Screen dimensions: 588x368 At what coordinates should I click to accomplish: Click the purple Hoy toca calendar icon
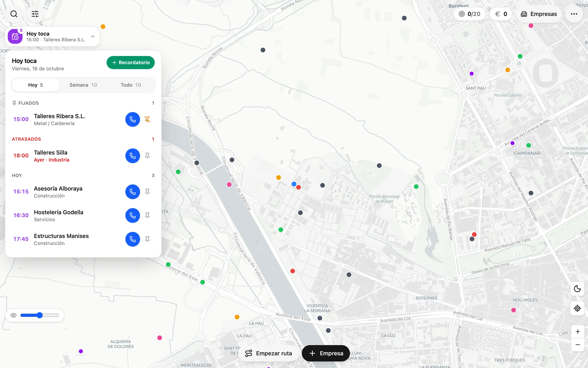[x=15, y=36]
